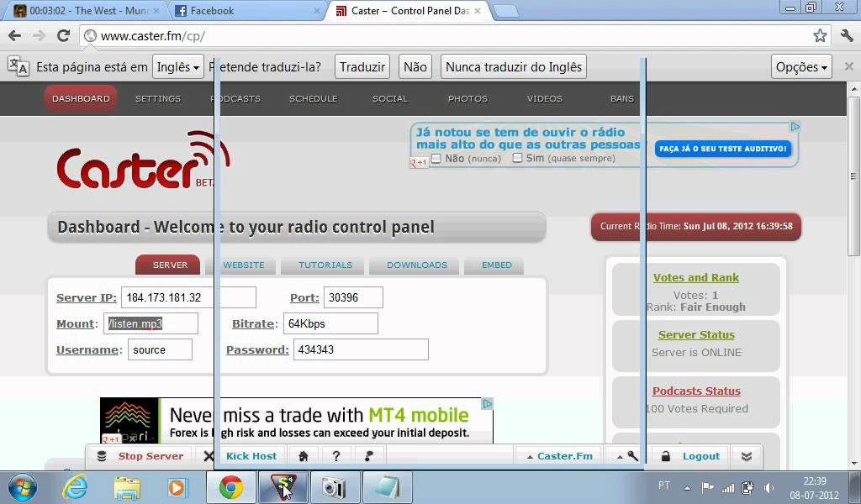Click the Não button in the translate bar
861x504 pixels.
pos(415,67)
